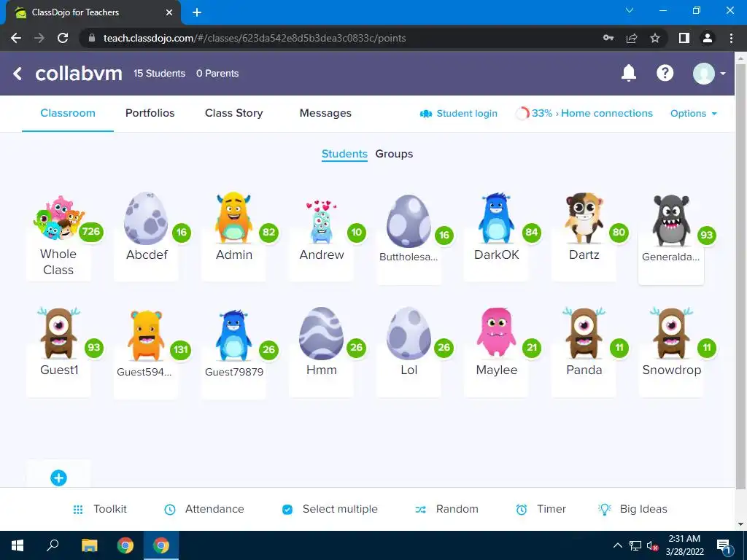The image size is (747, 560).
Task: Open the Portfolios tab
Action: coord(150,113)
